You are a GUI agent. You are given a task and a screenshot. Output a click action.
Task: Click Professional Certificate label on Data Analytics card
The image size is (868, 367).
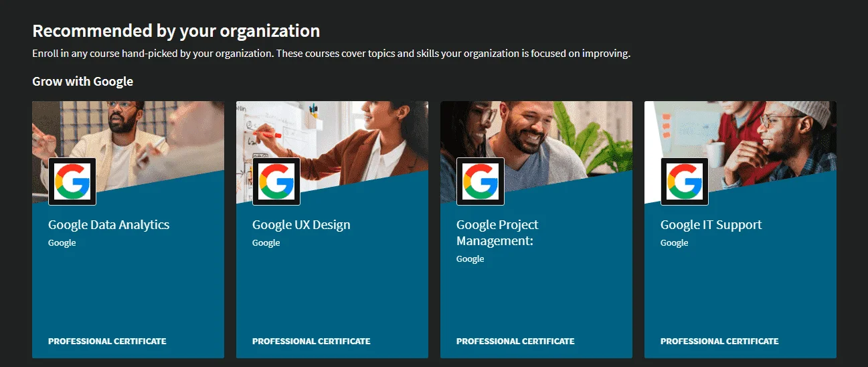click(x=107, y=342)
